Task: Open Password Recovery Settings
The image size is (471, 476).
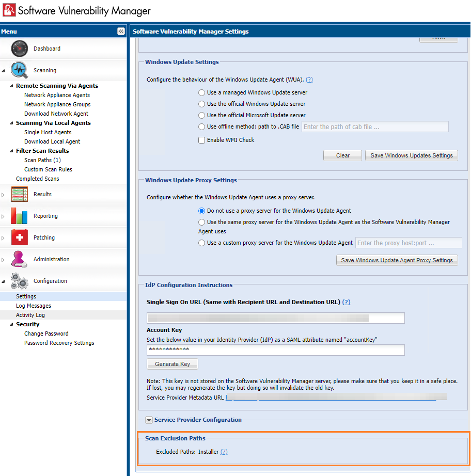Action: point(59,343)
